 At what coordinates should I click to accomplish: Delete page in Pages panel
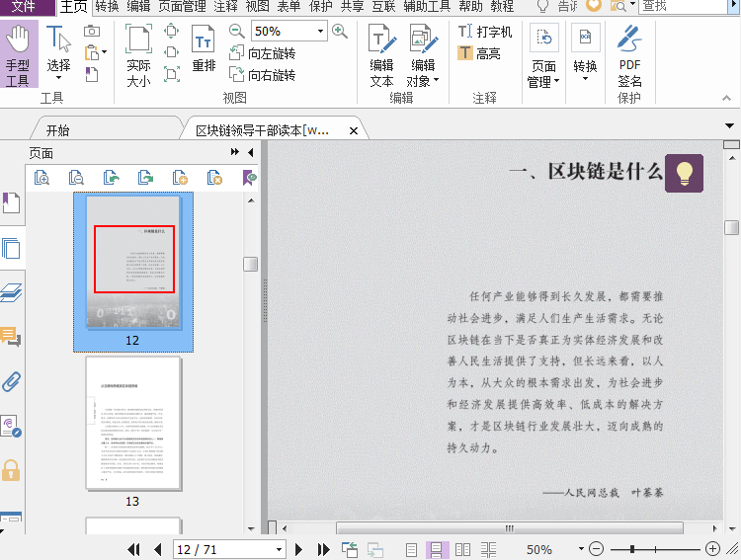pos(214,178)
